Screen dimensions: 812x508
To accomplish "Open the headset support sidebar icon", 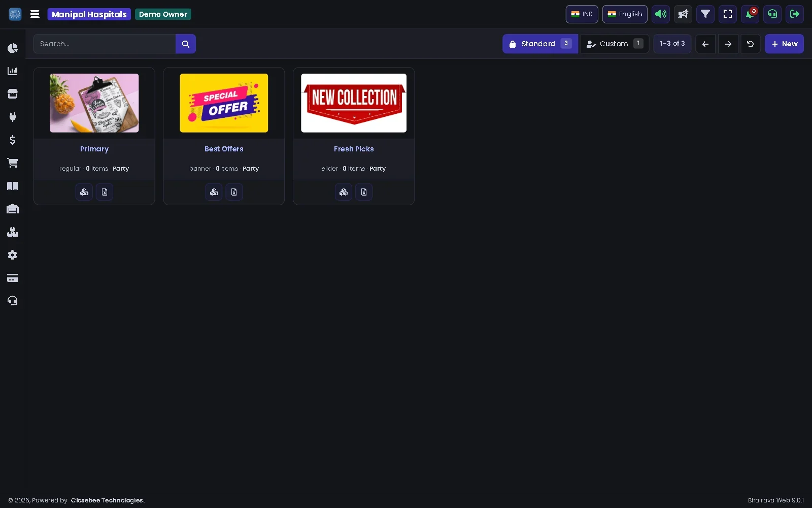I will pyautogui.click(x=13, y=301).
